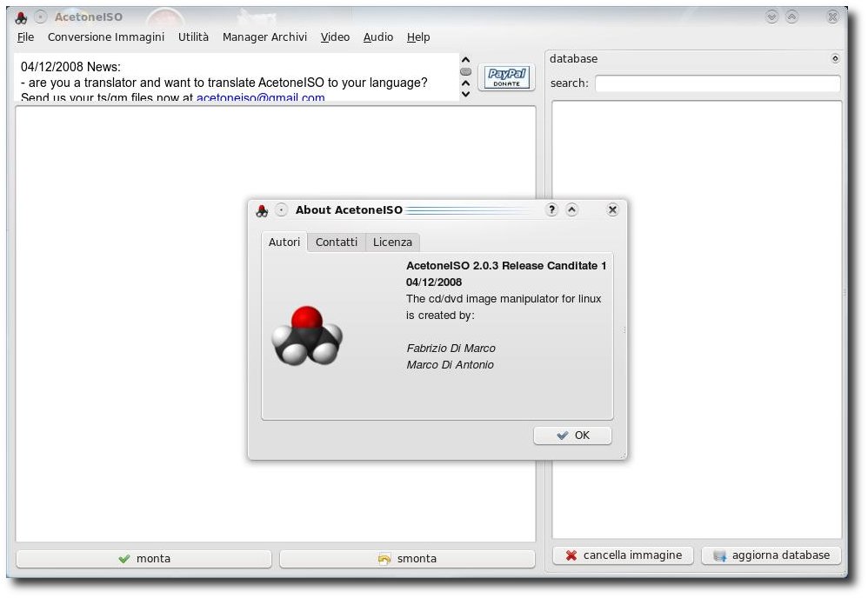Open the Manager Archivi menu
This screenshot has width=868, height=598.
(x=264, y=37)
